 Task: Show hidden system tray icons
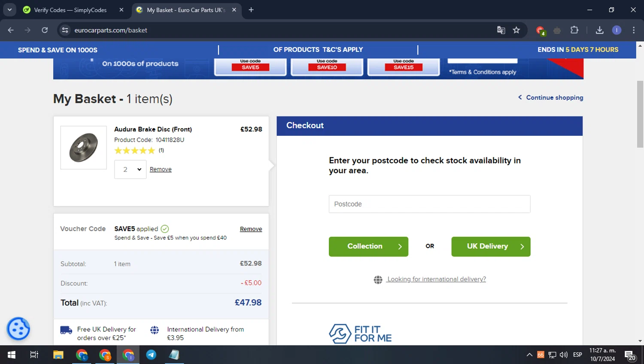pyautogui.click(x=529, y=355)
